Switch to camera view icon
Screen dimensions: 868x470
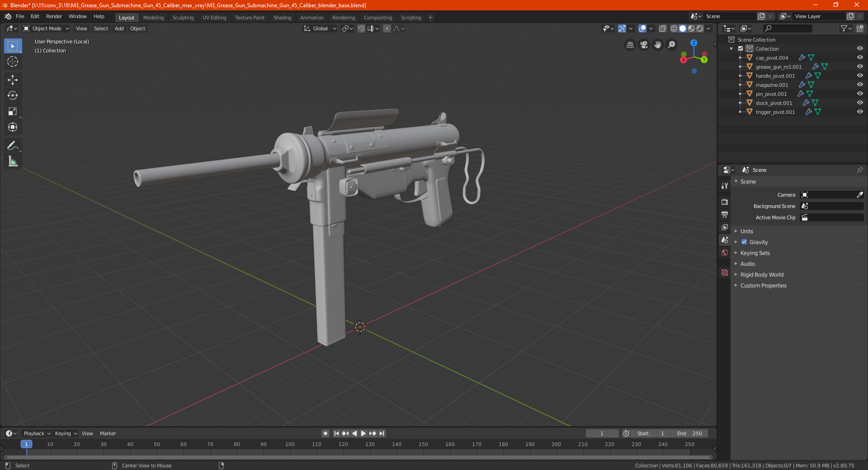(x=644, y=45)
